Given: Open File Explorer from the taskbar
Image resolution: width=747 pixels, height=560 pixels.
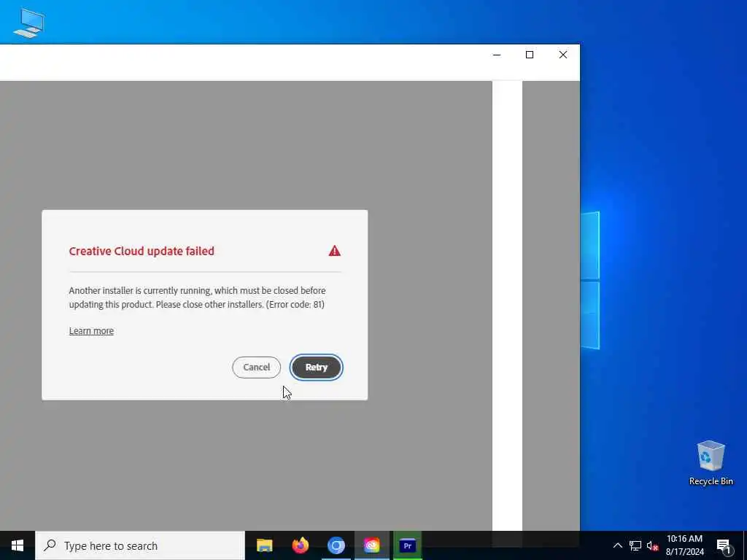Looking at the screenshot, I should (x=264, y=545).
